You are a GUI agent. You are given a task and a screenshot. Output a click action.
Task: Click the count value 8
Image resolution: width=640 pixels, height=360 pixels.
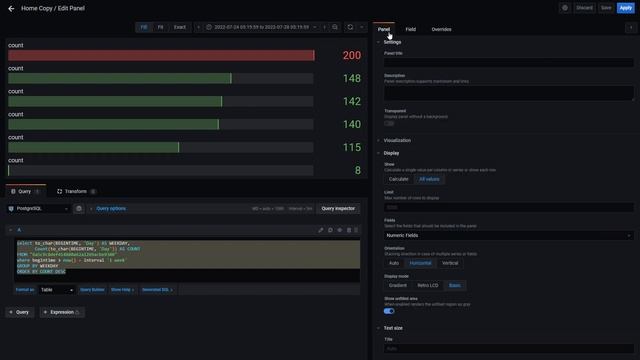358,170
